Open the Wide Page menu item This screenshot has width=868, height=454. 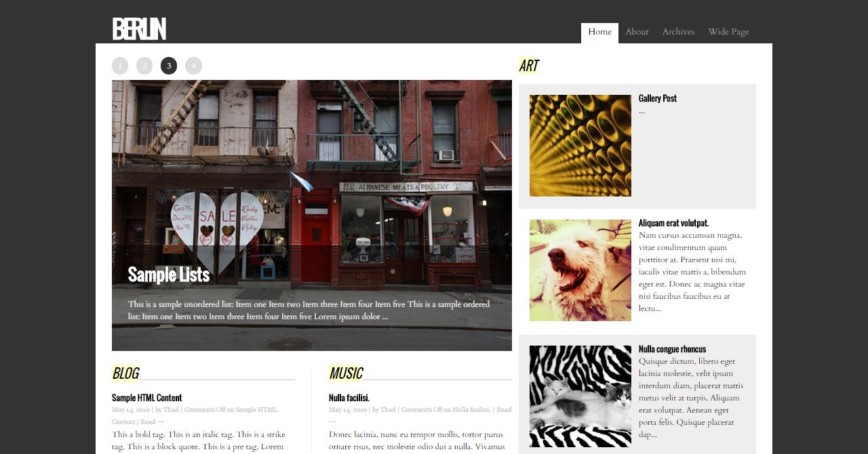point(729,33)
